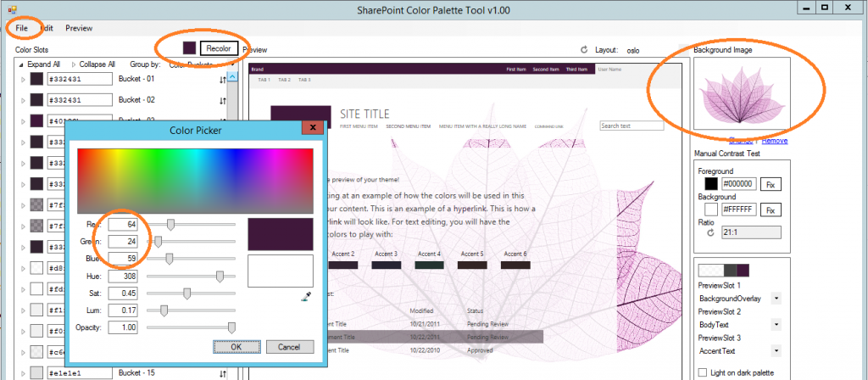The image size is (868, 380).
Task: Expand the row with hex starting #d8
Action: pos(23,269)
